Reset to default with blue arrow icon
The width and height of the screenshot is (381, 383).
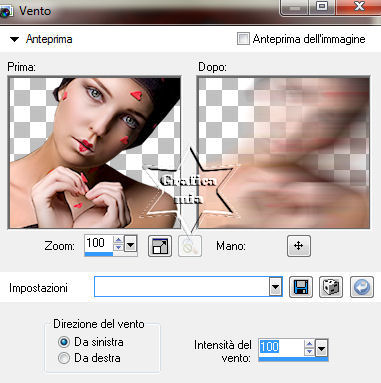click(362, 286)
